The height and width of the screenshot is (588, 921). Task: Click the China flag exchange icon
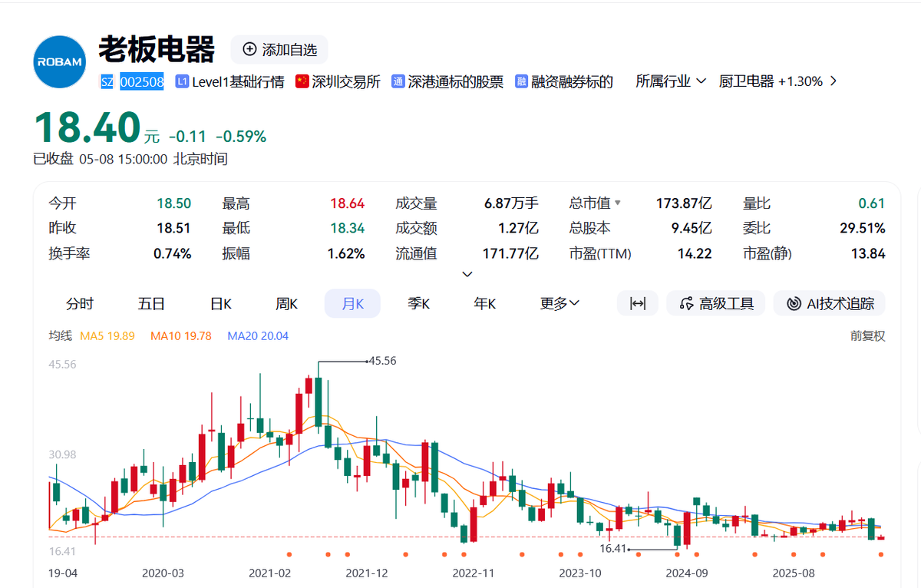point(302,81)
